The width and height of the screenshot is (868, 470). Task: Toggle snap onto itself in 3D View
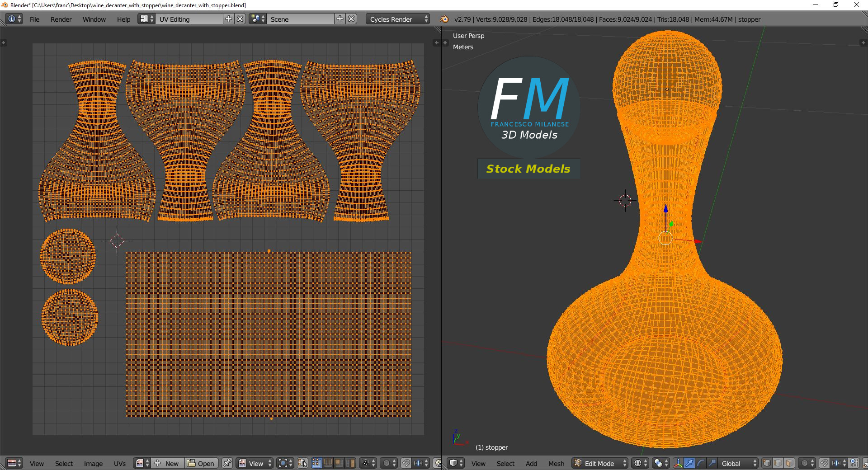coord(854,463)
